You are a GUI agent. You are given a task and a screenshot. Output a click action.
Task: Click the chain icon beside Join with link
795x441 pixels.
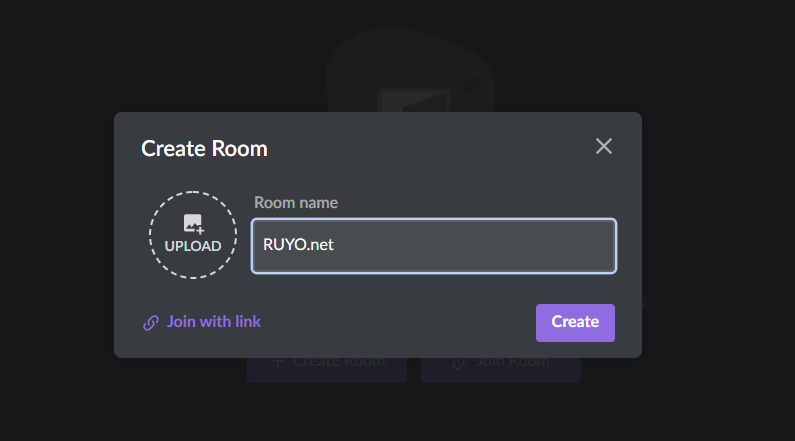(151, 323)
